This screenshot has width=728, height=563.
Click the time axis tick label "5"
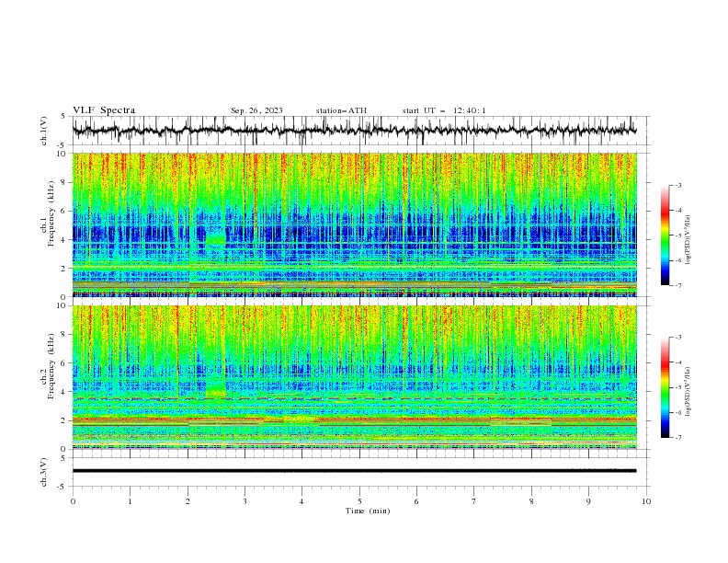tap(359, 501)
